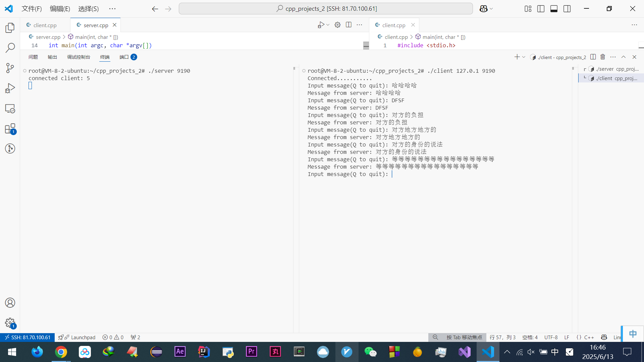
Task: Open new terminal launch profile dropdown
Action: (x=524, y=57)
